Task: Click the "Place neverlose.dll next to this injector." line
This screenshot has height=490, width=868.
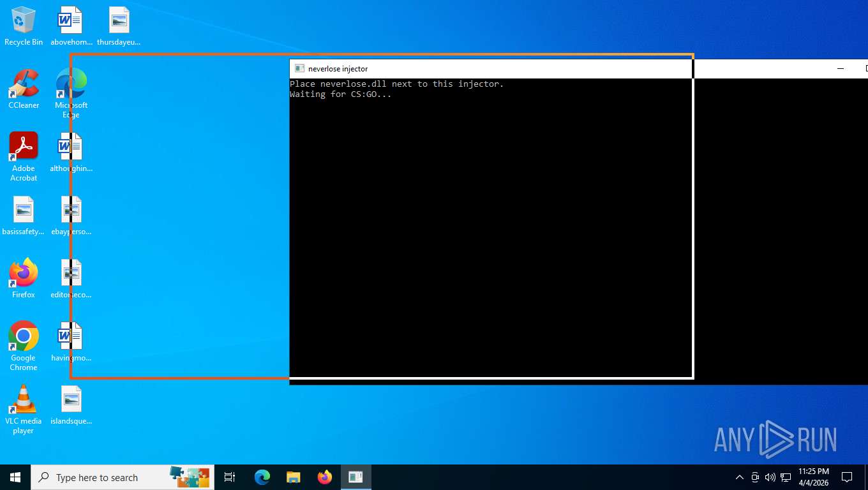Action: (x=396, y=84)
